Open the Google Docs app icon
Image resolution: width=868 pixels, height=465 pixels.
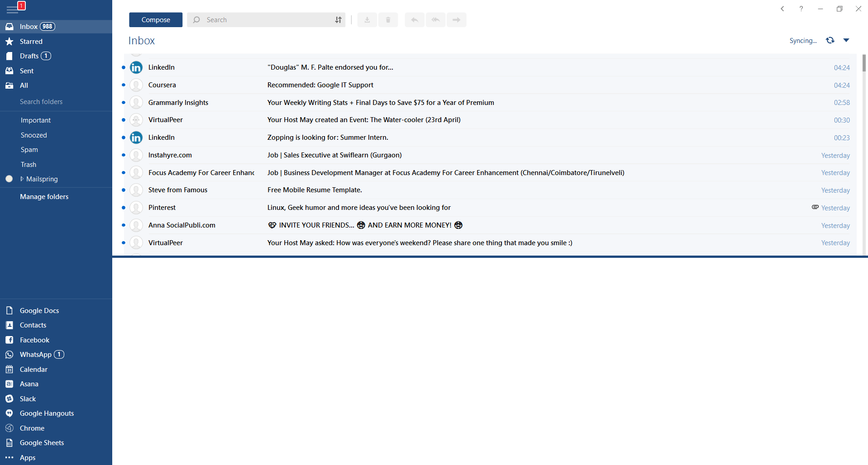10,311
